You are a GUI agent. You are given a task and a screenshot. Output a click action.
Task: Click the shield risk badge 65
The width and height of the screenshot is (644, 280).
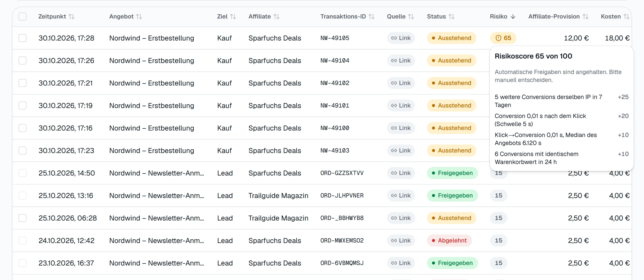(503, 38)
